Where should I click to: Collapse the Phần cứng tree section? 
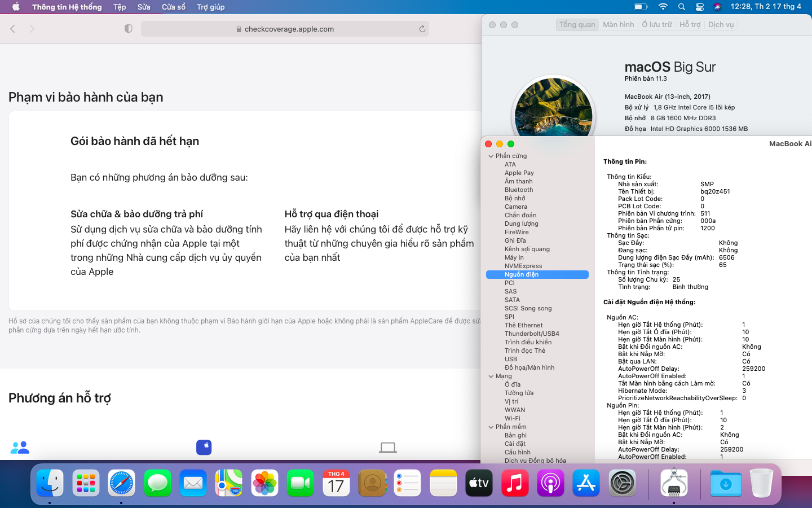click(491, 156)
